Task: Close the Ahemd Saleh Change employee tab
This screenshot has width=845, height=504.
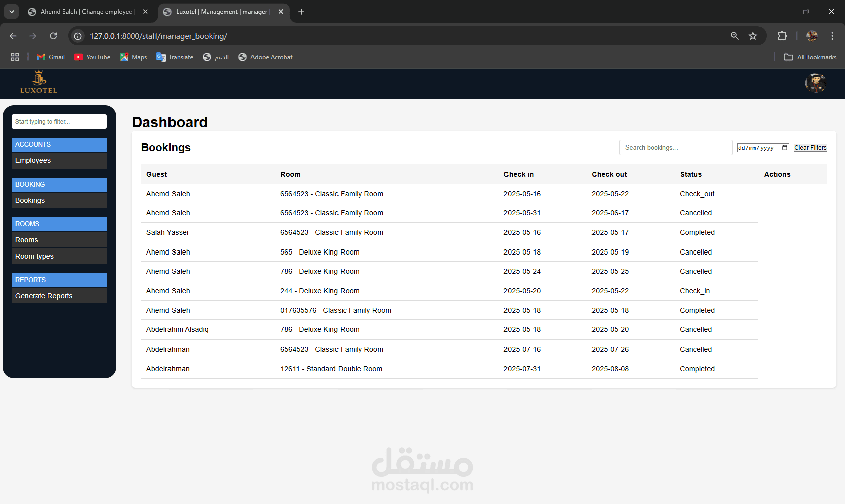Action: (145, 12)
